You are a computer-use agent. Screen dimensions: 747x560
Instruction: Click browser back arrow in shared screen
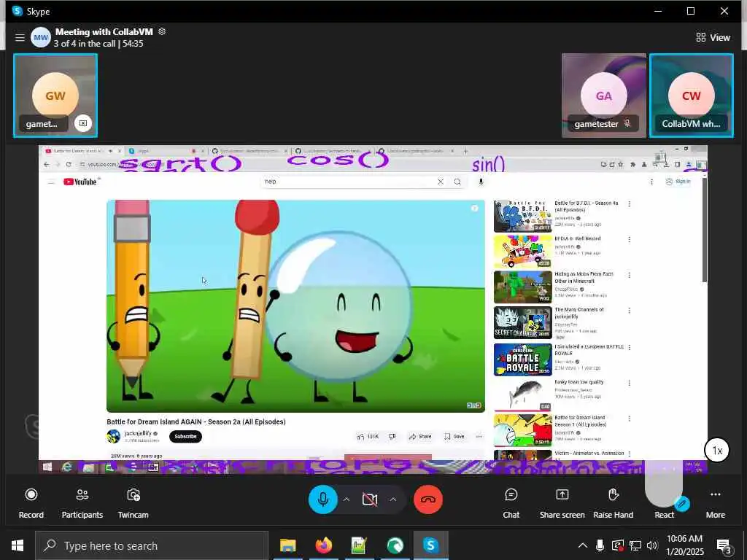tap(46, 164)
